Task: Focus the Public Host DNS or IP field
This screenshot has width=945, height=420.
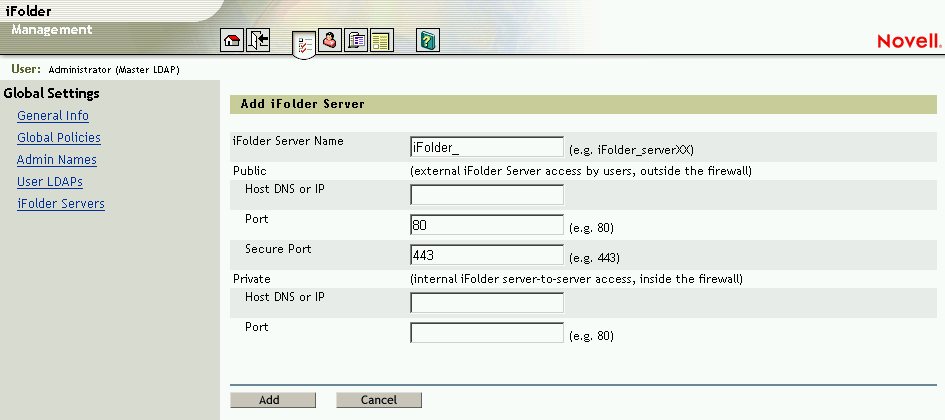Action: pos(487,195)
